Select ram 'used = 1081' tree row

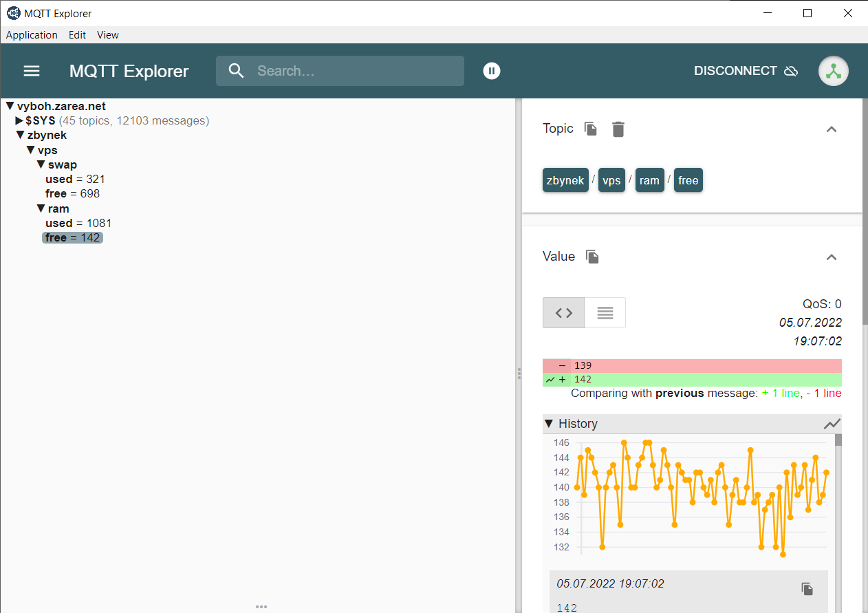coord(78,223)
